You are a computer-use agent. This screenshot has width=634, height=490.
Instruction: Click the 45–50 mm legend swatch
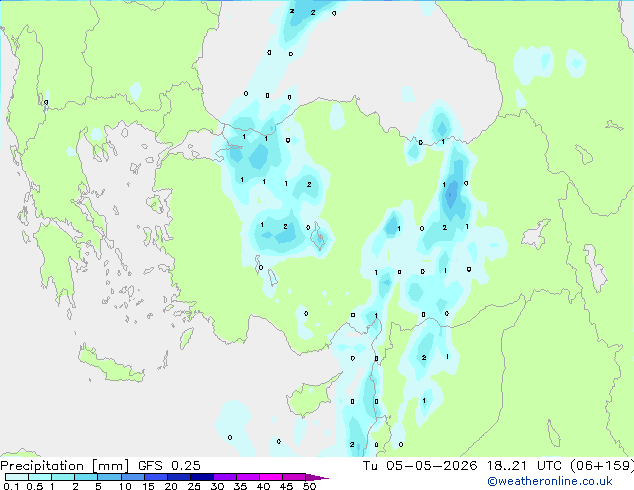point(294,477)
